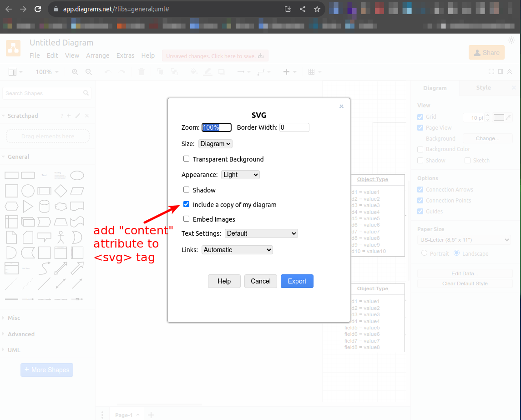Switch to the Style tab
The height and width of the screenshot is (420, 521).
pyautogui.click(x=483, y=88)
